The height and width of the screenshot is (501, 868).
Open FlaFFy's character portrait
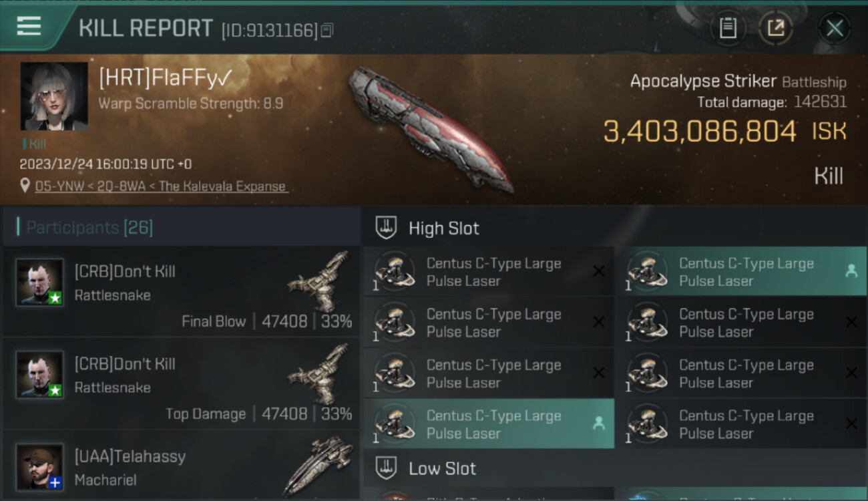(x=54, y=96)
